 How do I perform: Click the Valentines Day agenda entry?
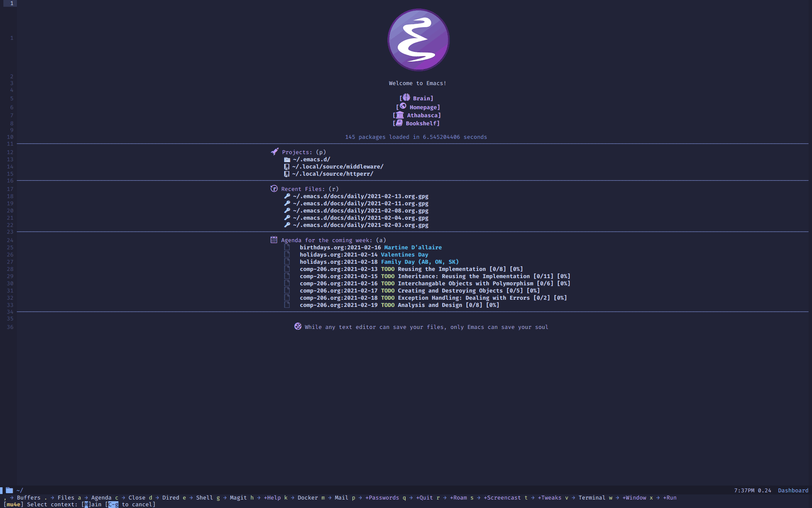coord(405,254)
